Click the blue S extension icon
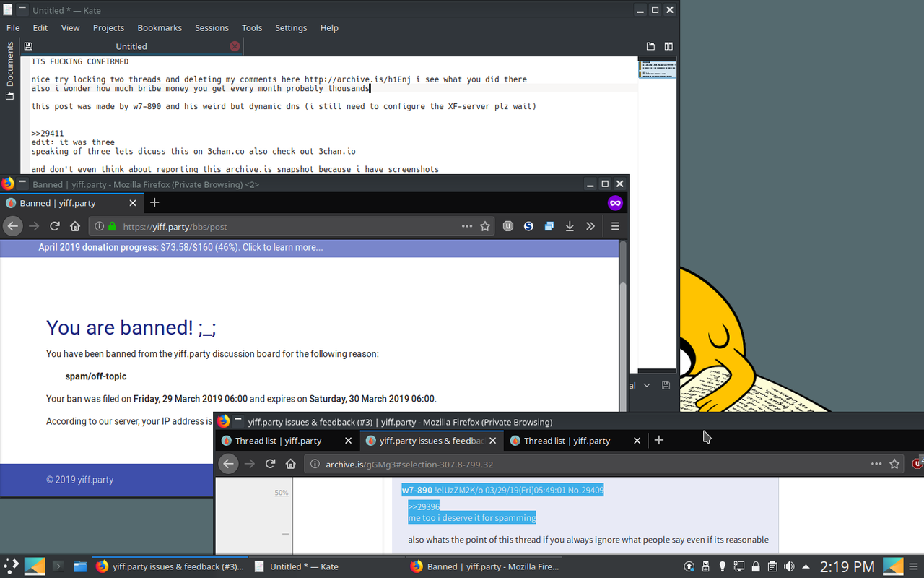The image size is (924, 578). pyautogui.click(x=528, y=226)
